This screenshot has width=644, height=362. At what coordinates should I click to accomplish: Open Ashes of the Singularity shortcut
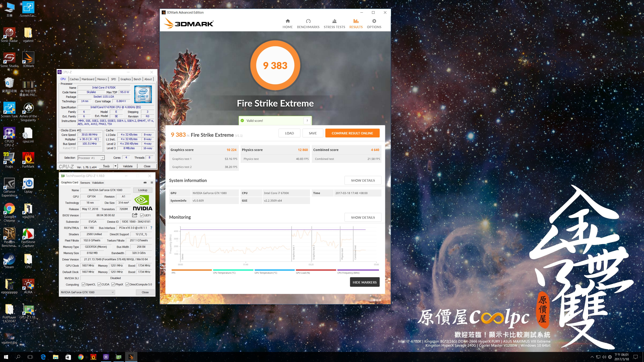(x=28, y=112)
